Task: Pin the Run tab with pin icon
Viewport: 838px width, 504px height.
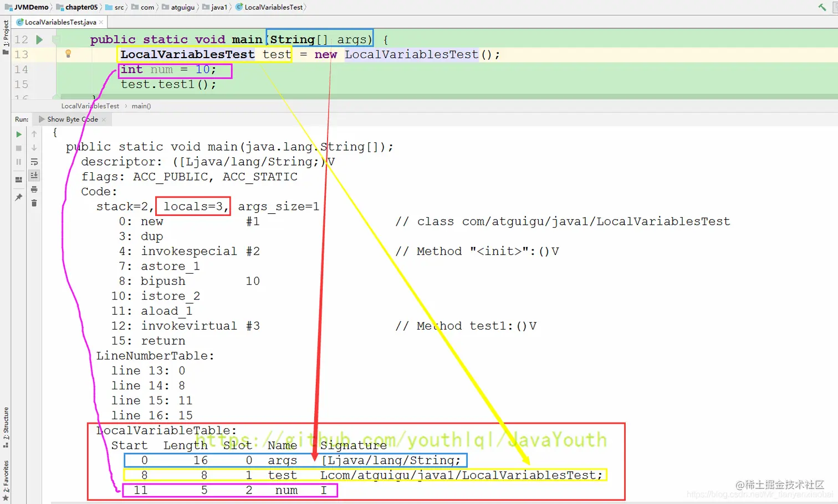Action: point(19,197)
